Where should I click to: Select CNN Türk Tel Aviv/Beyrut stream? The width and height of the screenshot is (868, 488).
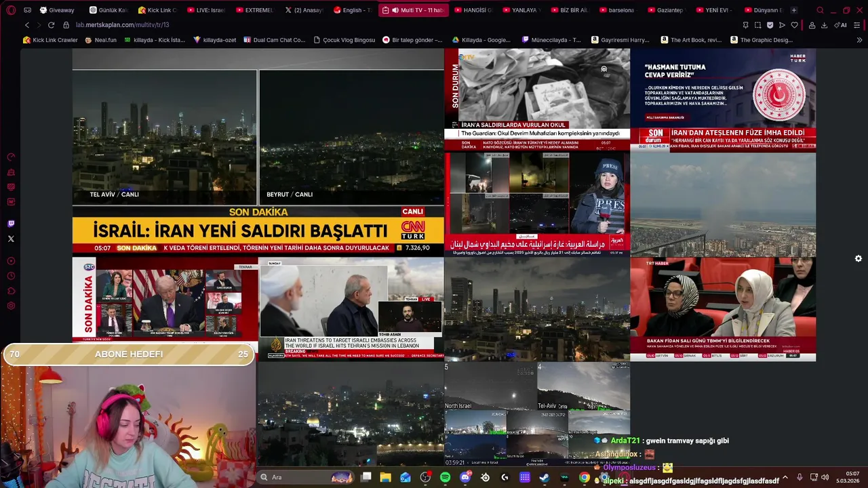[258, 152]
